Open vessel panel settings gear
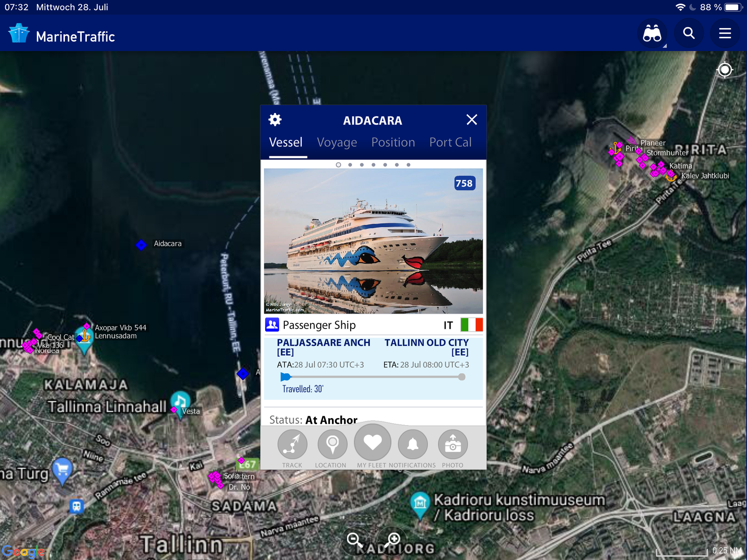 (275, 120)
